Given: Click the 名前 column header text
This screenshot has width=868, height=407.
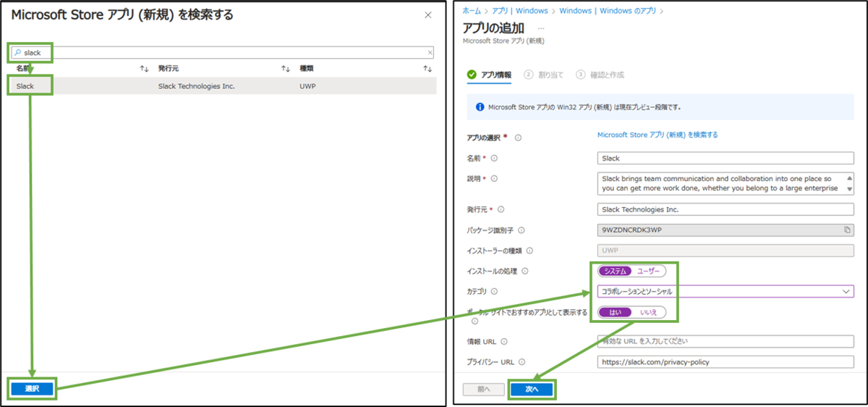Looking at the screenshot, I should coord(23,68).
